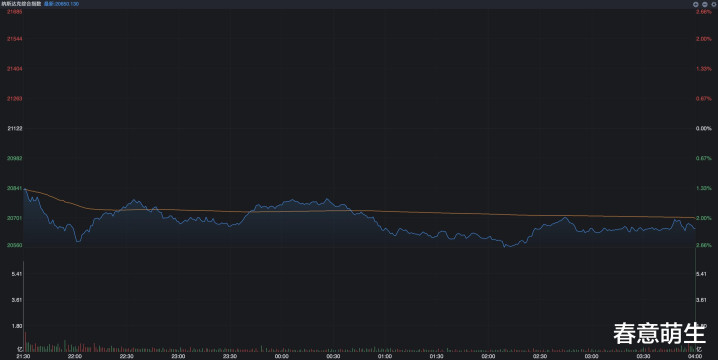
Task: Click the 22:00 time axis label
Action: (75, 356)
